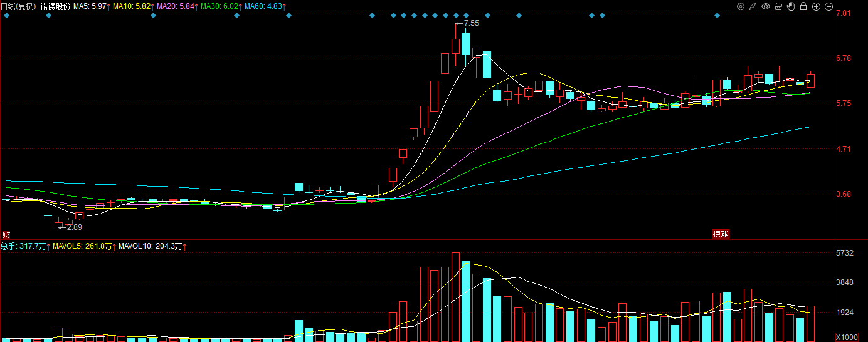Activate the hand pan tool
Image resolution: width=868 pixels, height=342 pixels.
point(791,6)
